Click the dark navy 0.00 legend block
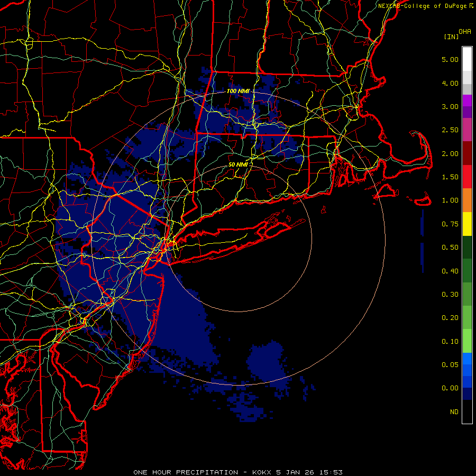The height and width of the screenshot is (476, 476). pos(467,393)
